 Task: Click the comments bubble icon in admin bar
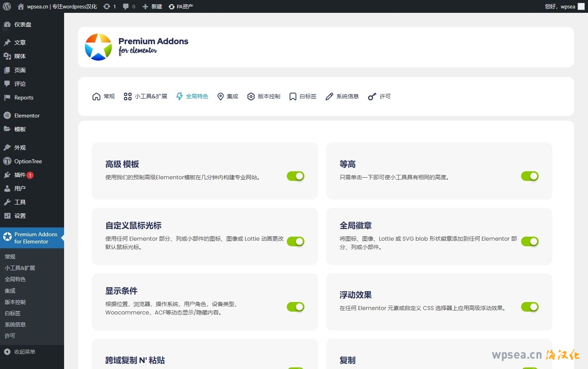(126, 6)
